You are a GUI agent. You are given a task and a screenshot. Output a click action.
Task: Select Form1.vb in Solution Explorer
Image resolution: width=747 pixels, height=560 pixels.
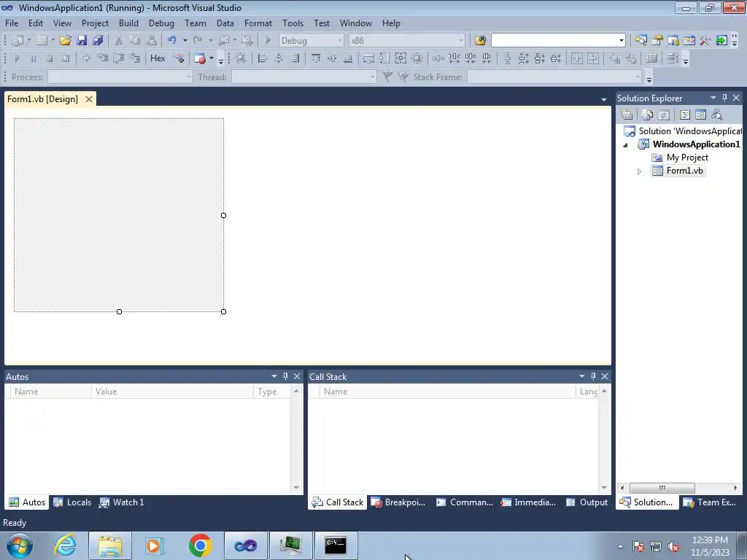684,171
